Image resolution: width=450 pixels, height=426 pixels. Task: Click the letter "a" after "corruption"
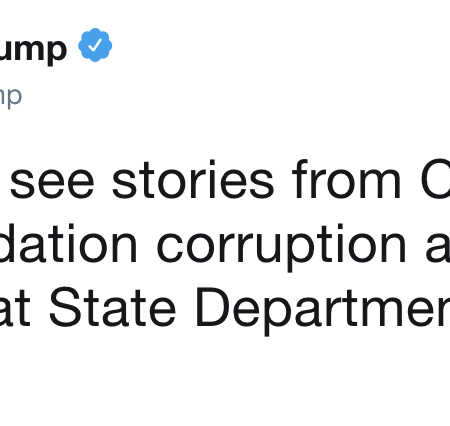coord(438,247)
